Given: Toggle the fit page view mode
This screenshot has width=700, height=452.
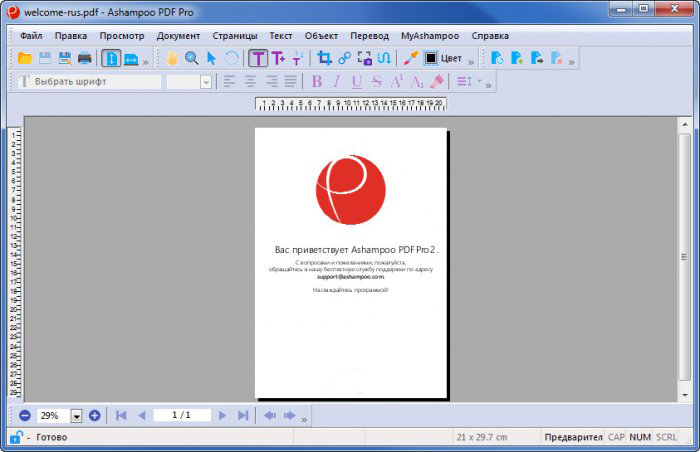Looking at the screenshot, I should [111, 59].
